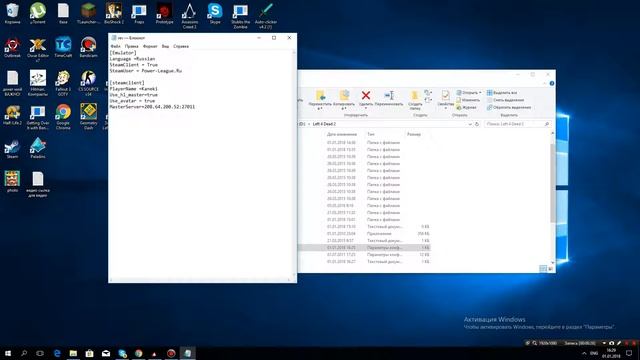Click the PlayerName line in Notepad
The image size is (640, 360).
[x=133, y=89]
